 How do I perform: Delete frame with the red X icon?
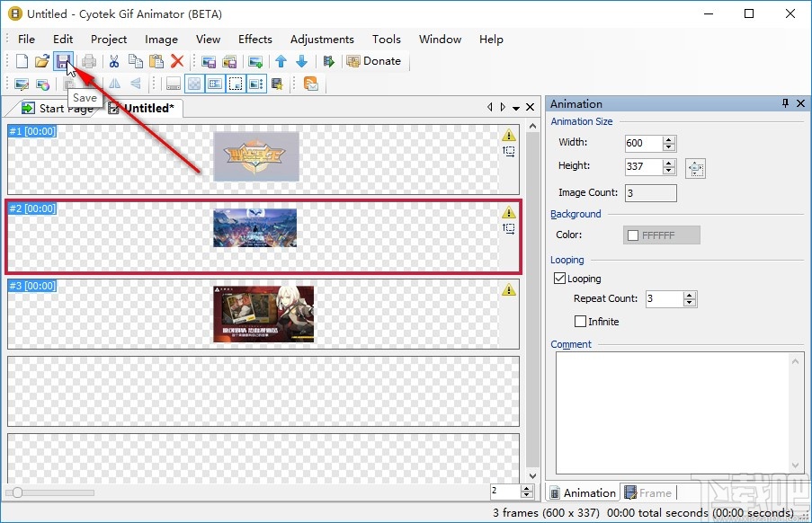pos(177,61)
